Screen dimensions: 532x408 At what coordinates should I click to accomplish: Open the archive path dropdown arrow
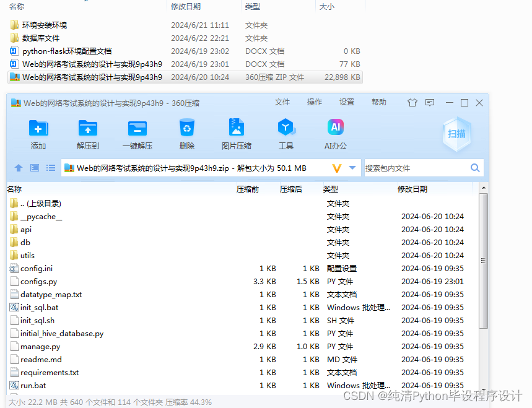[353, 168]
